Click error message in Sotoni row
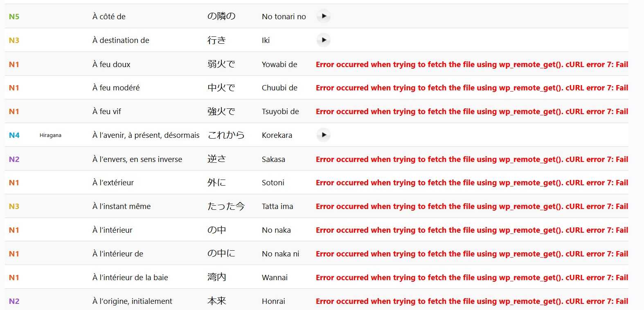Viewport: 644px width, 310px height. tap(472, 183)
